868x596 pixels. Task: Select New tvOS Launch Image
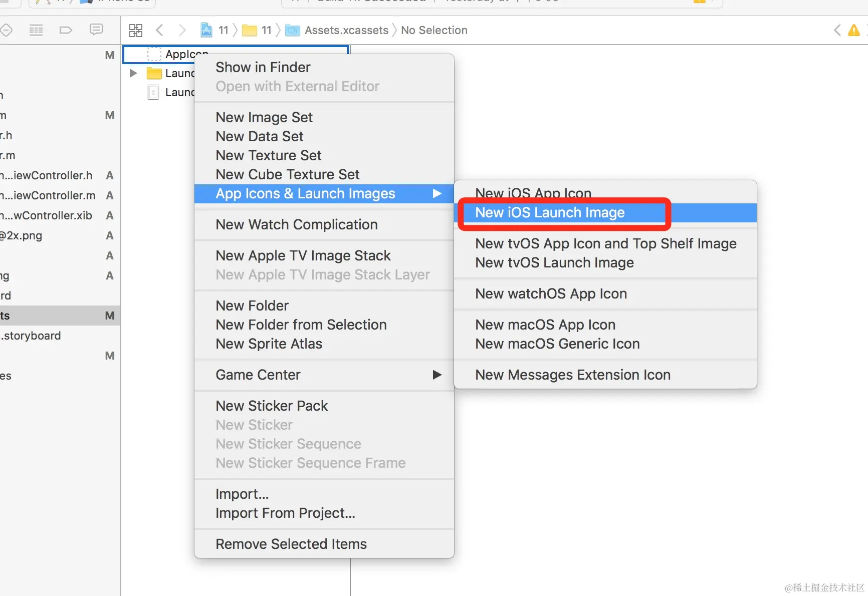(x=605, y=263)
